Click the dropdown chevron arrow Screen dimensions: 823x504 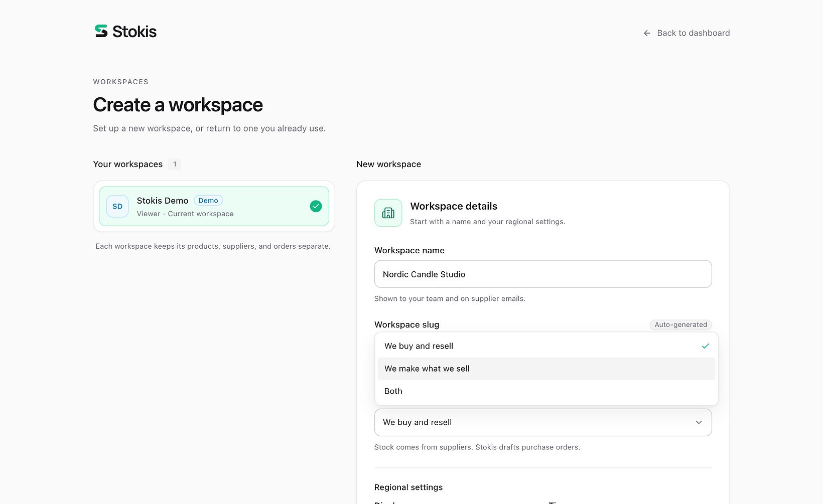(x=699, y=422)
